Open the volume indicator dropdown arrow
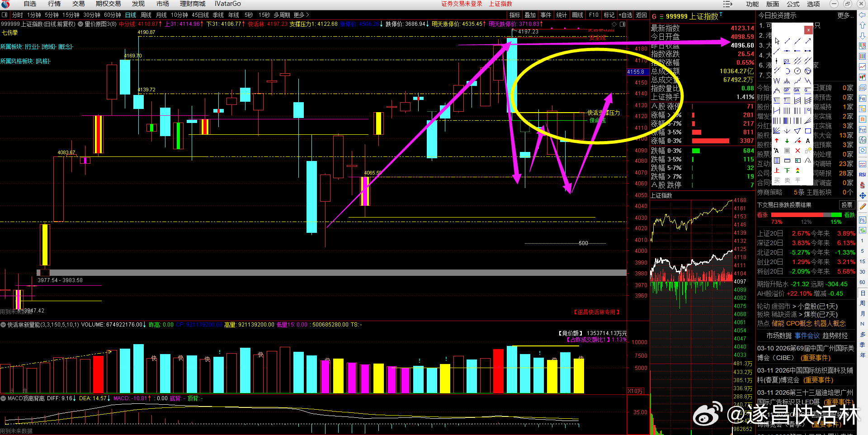This screenshot has height=435, width=868. point(3,325)
